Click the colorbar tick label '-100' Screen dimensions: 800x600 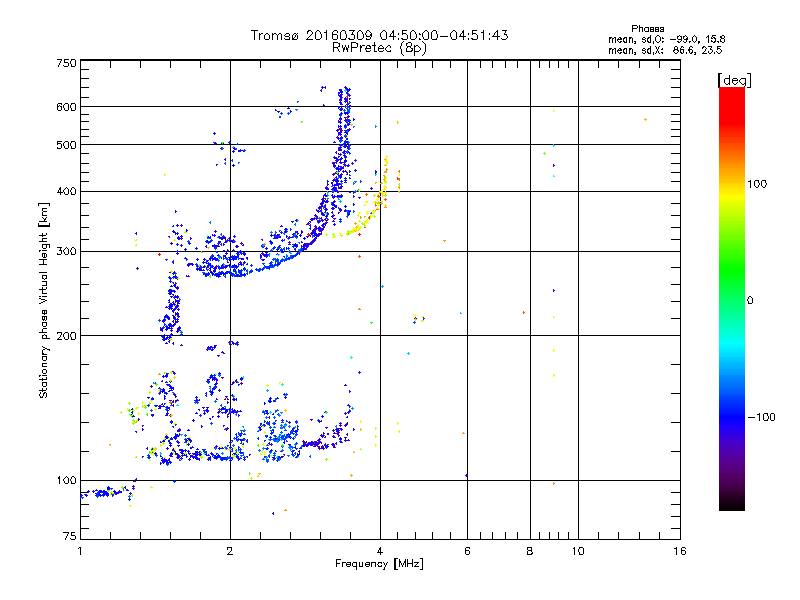click(761, 417)
